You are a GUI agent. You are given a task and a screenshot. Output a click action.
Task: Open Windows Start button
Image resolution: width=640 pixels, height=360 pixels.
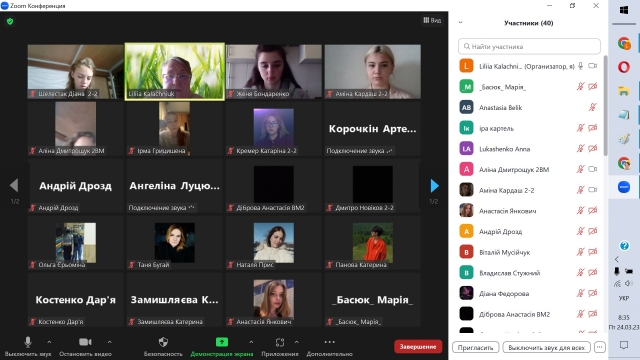[624, 10]
